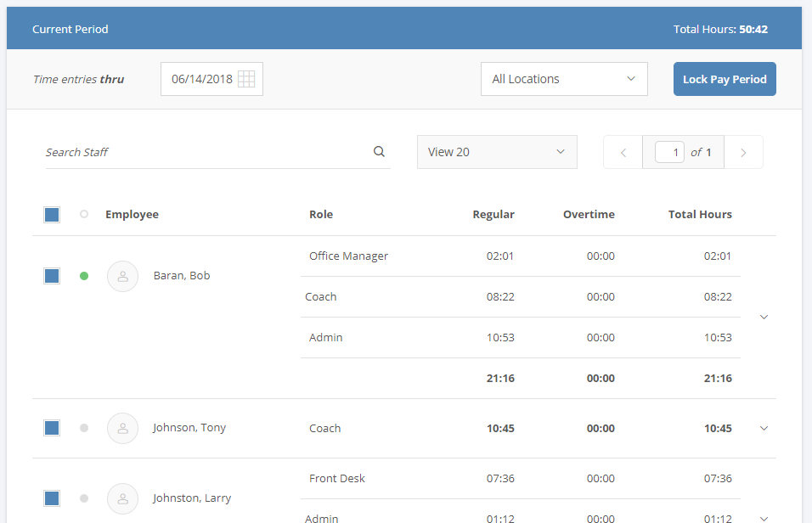This screenshot has width=812, height=523.
Task: Click the Employee column header
Action: (x=132, y=214)
